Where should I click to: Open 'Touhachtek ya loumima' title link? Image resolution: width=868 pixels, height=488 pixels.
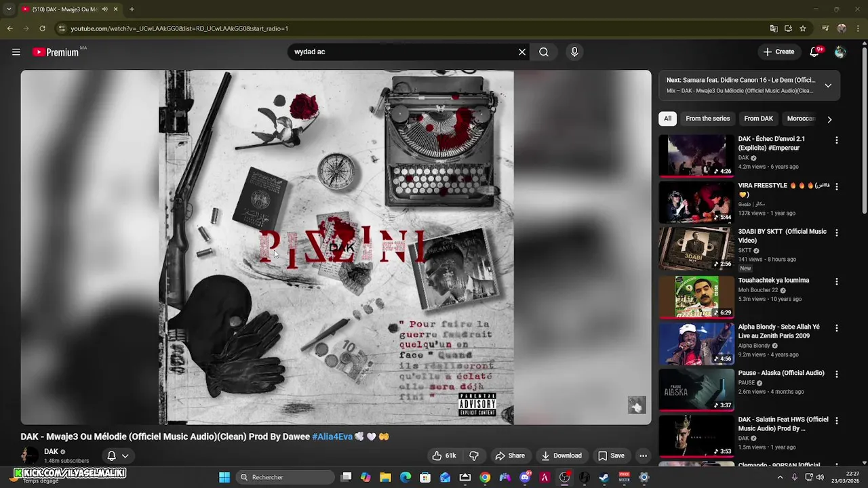pyautogui.click(x=773, y=281)
